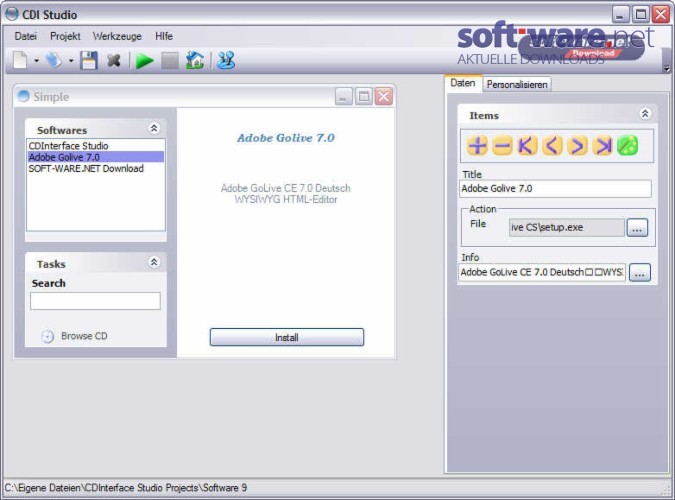Minimize the Simple preview window
Viewport: 675px width, 500px height.
(344, 96)
